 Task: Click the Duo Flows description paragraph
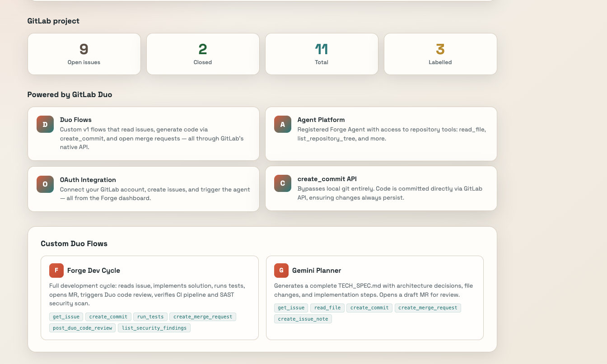click(x=152, y=138)
